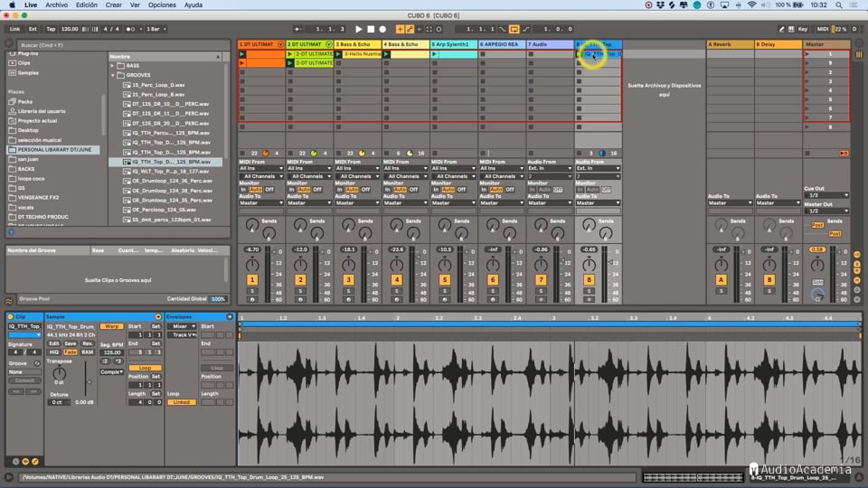Toggle the Warp switch in Sample box
Viewport: 868px width, 488px height.
[x=111, y=326]
